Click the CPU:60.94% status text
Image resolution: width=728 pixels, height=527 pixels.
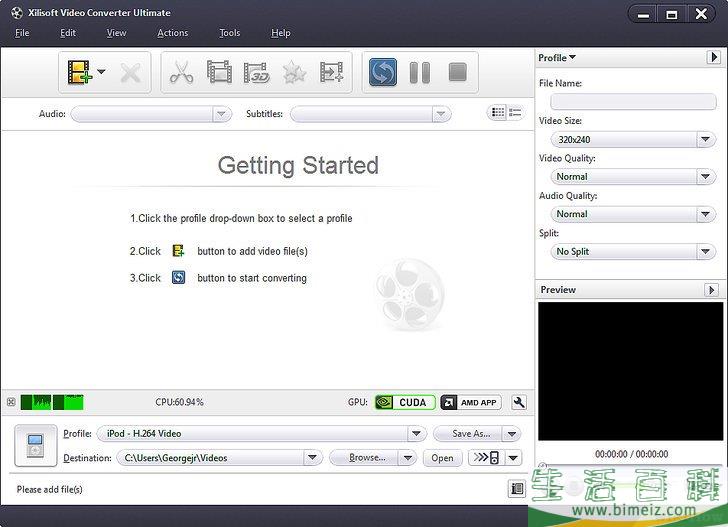pyautogui.click(x=179, y=402)
